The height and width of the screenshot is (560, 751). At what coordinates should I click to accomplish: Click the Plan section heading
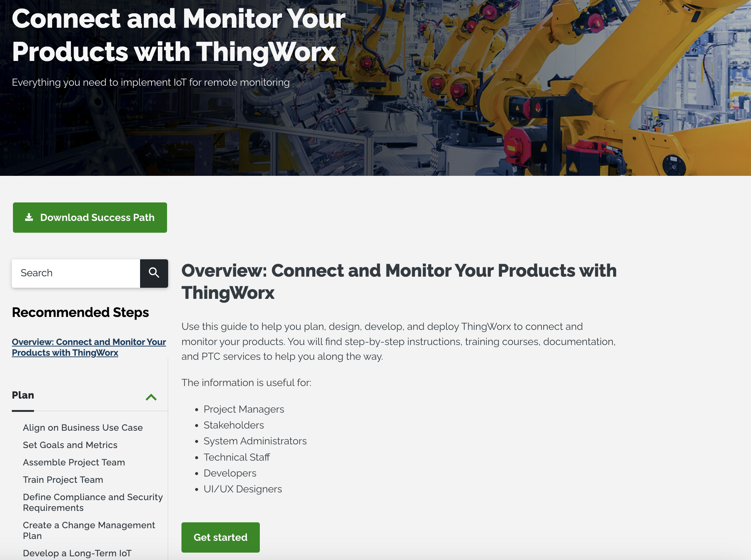pyautogui.click(x=23, y=395)
